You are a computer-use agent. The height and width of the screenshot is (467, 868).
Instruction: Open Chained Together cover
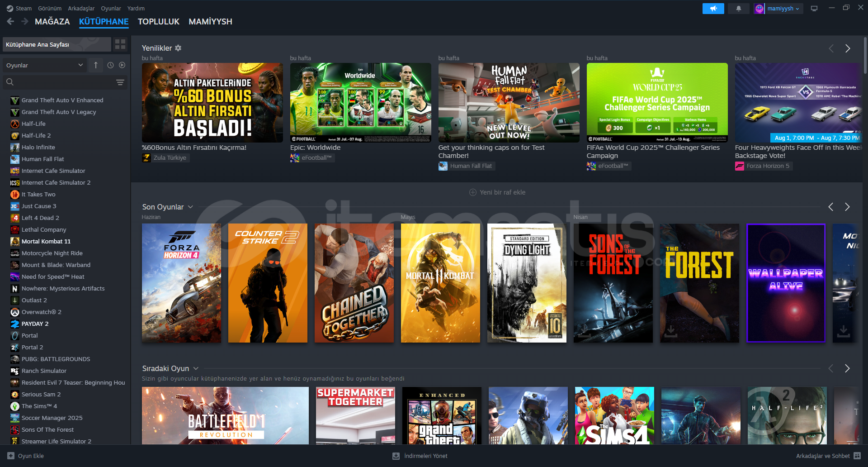pos(354,283)
